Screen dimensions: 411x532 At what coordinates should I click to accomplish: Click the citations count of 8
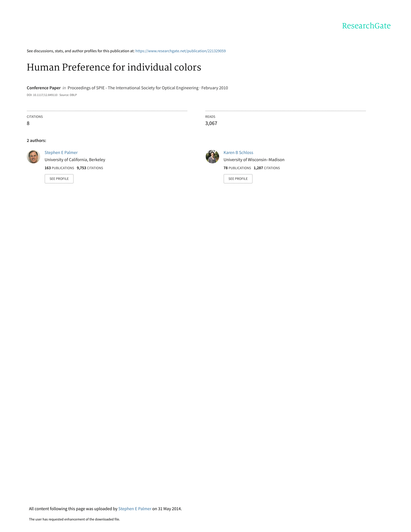(28, 123)
